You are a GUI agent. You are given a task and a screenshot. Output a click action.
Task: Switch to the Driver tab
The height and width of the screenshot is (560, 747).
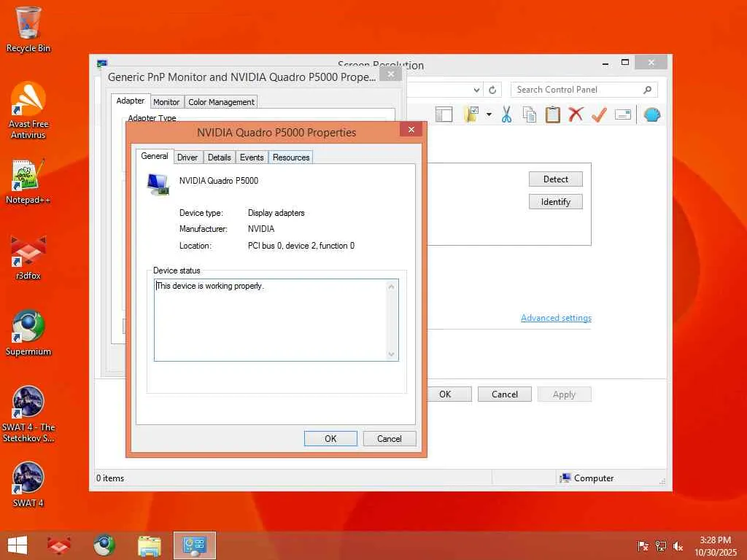pos(187,157)
